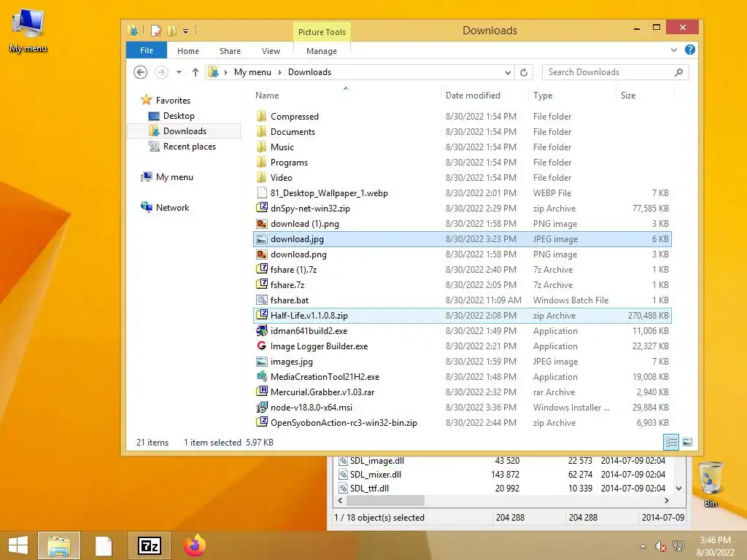Open the Windows Start button
Screen dimensions: 747x560
click(18, 545)
